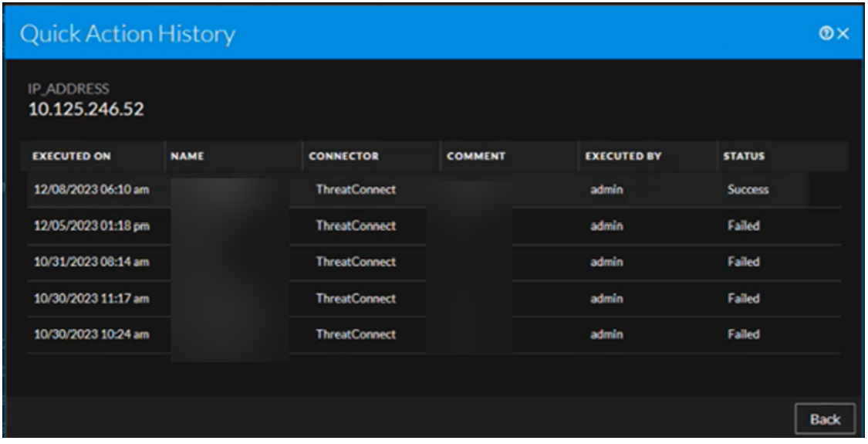Click ThreatConnect connector in the first row
The width and height of the screenshot is (868, 444).
tap(356, 190)
